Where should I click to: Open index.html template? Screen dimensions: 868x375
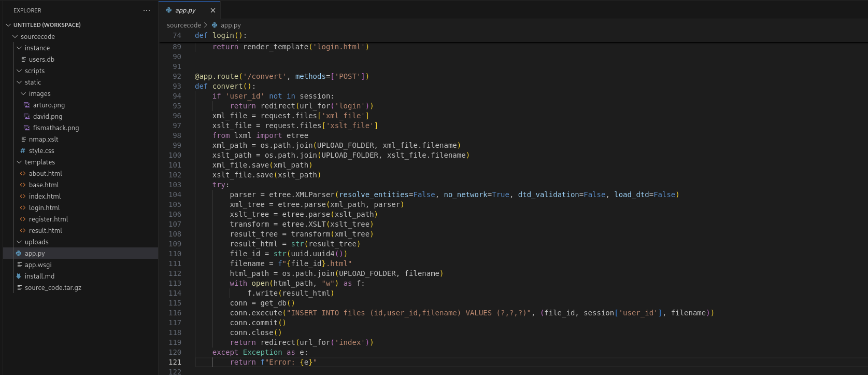tap(45, 197)
